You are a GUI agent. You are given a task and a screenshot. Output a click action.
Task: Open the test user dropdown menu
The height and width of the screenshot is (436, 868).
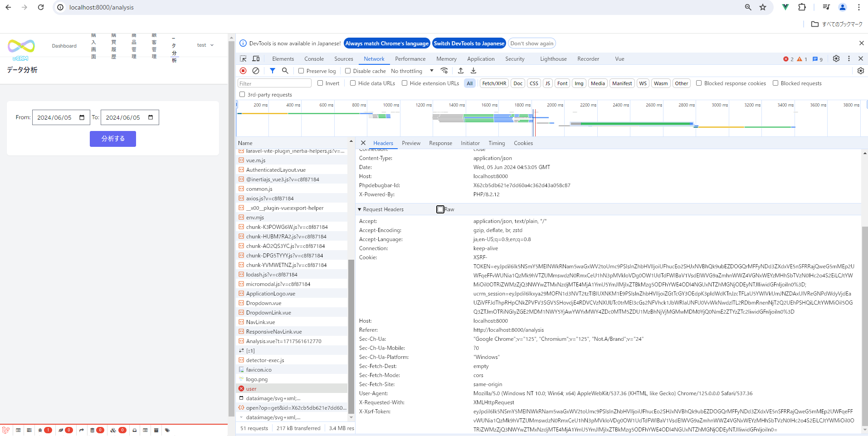205,45
